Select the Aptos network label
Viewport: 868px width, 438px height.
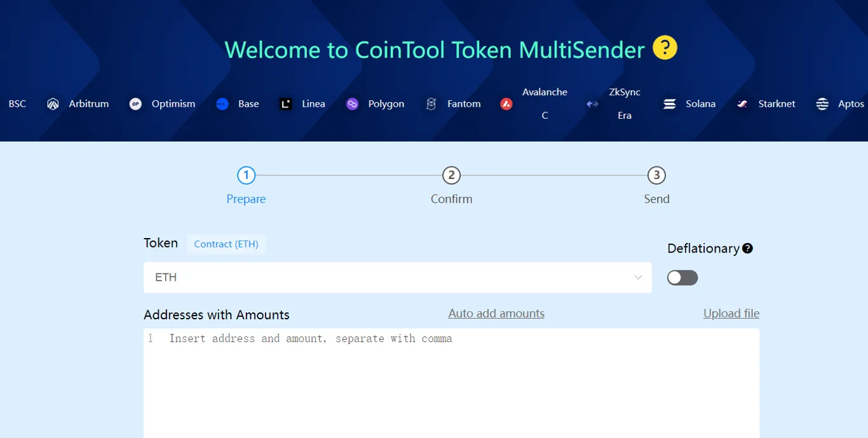click(851, 104)
